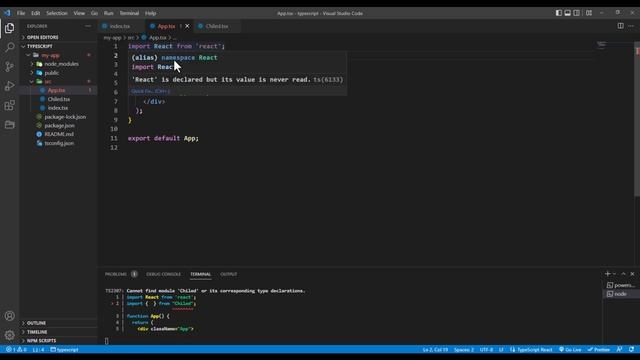Select the powershell terminal instance
The height and width of the screenshot is (360, 640).
[x=621, y=285]
